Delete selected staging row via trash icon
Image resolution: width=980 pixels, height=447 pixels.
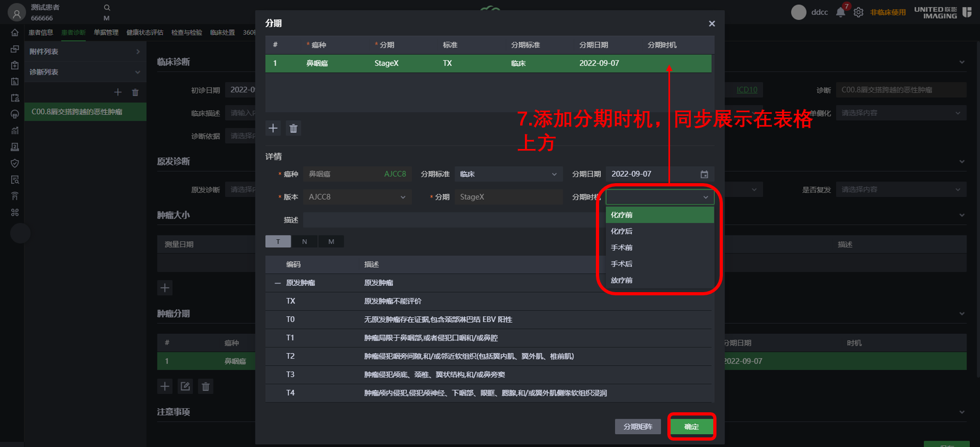(293, 128)
